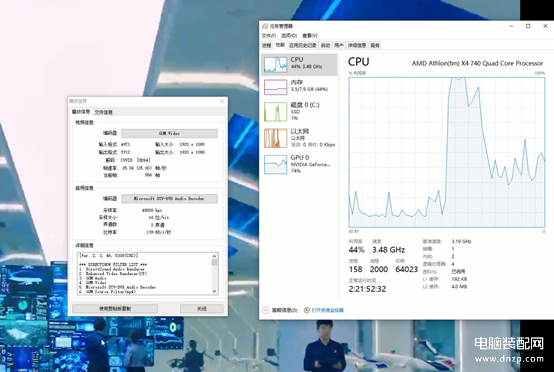Click the resource monitor icon at bottom
Image resolution: width=554 pixels, height=372 pixels.
pyautogui.click(x=307, y=310)
